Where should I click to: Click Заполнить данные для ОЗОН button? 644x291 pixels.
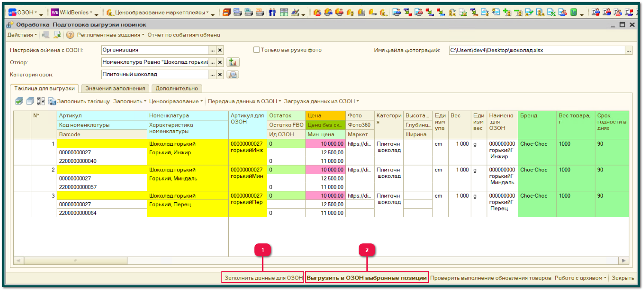263,278
